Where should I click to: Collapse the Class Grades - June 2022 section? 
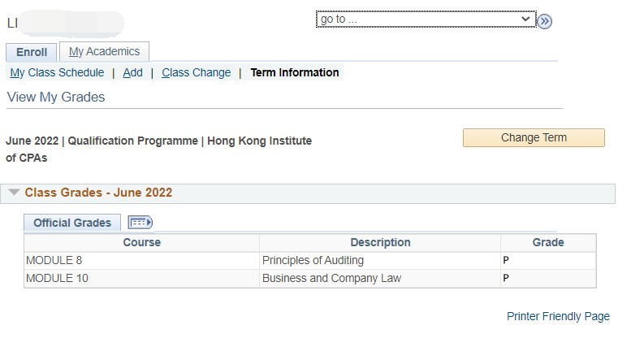point(14,193)
